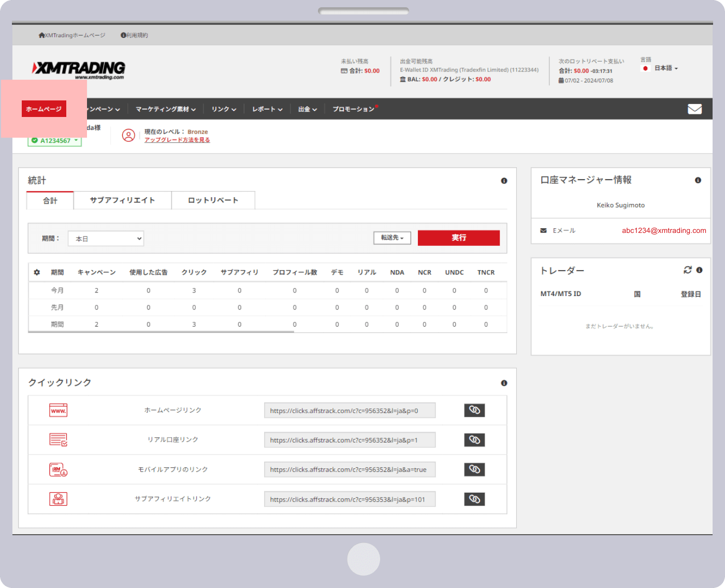Click the bank icon next to BAL
The width and height of the screenshot is (725, 588).
(403, 79)
